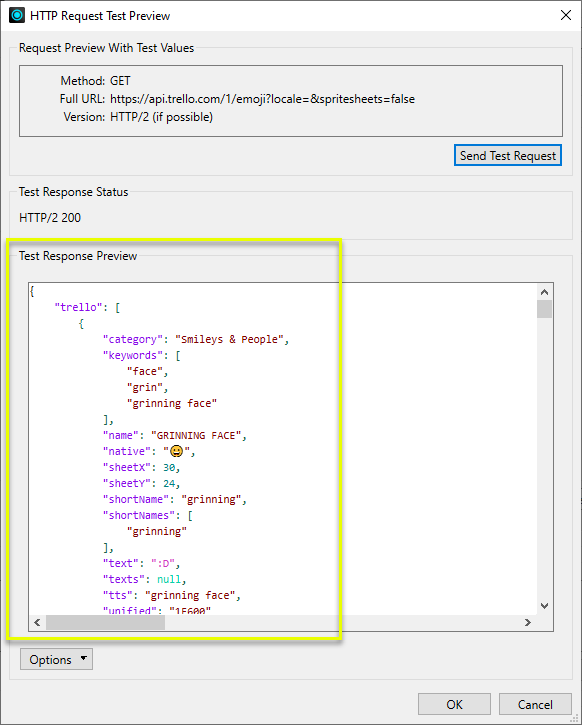Click the horizontal scrollbar thumb
The height and width of the screenshot is (725, 582).
pyautogui.click(x=105, y=622)
